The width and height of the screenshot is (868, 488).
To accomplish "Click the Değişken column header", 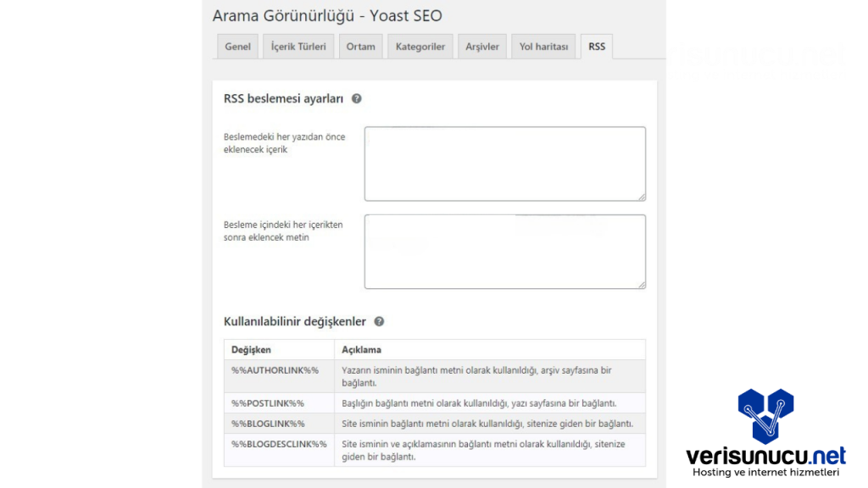I will coord(252,350).
